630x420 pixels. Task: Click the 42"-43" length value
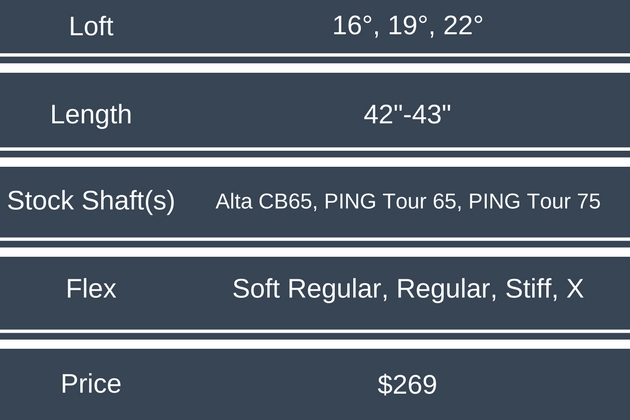click(408, 114)
